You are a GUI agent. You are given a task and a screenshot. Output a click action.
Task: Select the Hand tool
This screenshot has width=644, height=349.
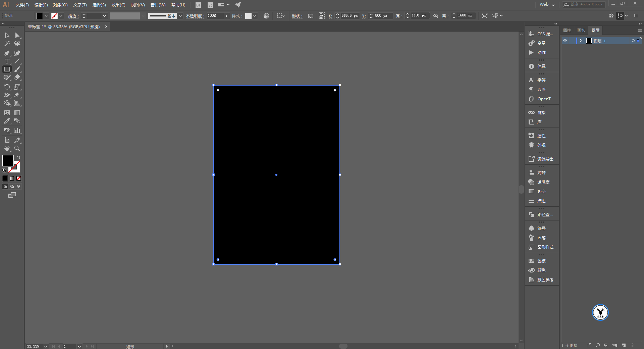(7, 148)
